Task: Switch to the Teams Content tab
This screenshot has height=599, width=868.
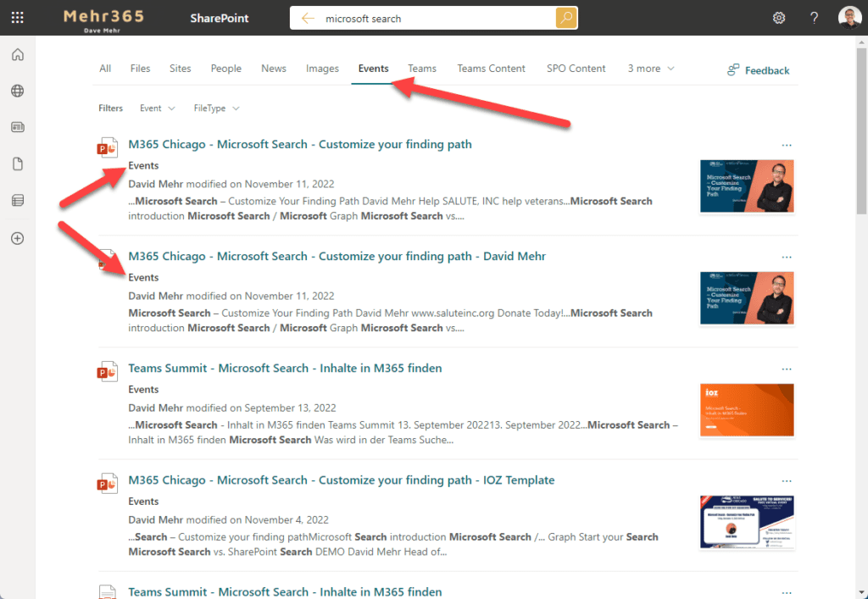Action: pyautogui.click(x=491, y=69)
